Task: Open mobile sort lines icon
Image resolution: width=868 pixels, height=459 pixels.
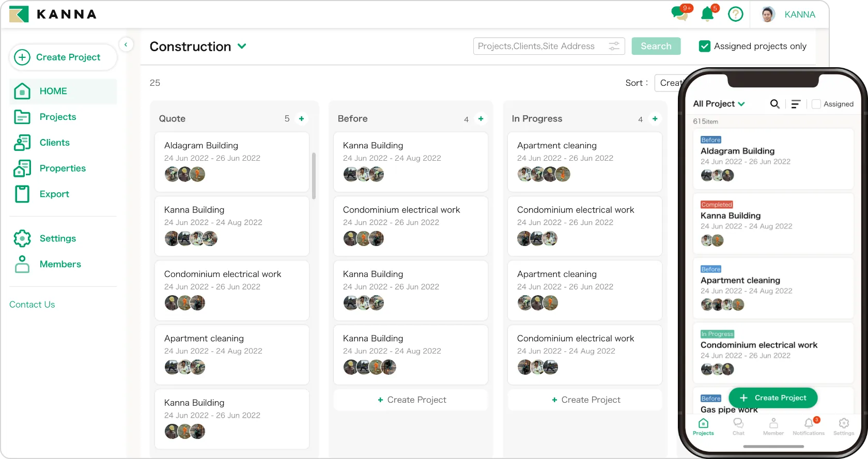Action: (796, 104)
